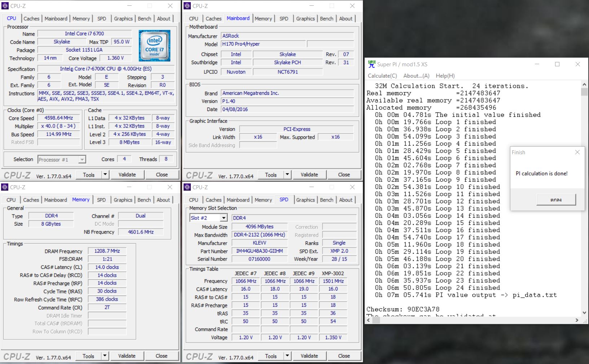Open Memory tab in Mainboard CPU-Z window
The height and width of the screenshot is (364, 589).
pyautogui.click(x=263, y=19)
